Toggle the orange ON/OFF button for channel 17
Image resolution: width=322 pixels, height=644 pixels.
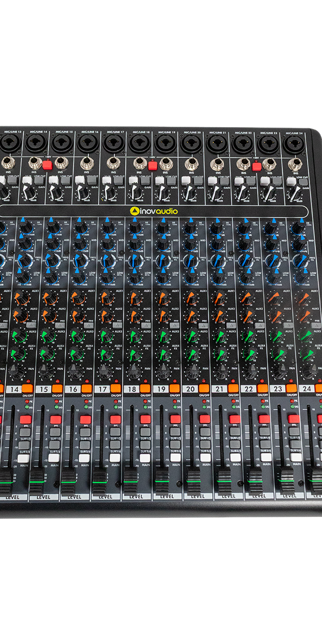116,389
